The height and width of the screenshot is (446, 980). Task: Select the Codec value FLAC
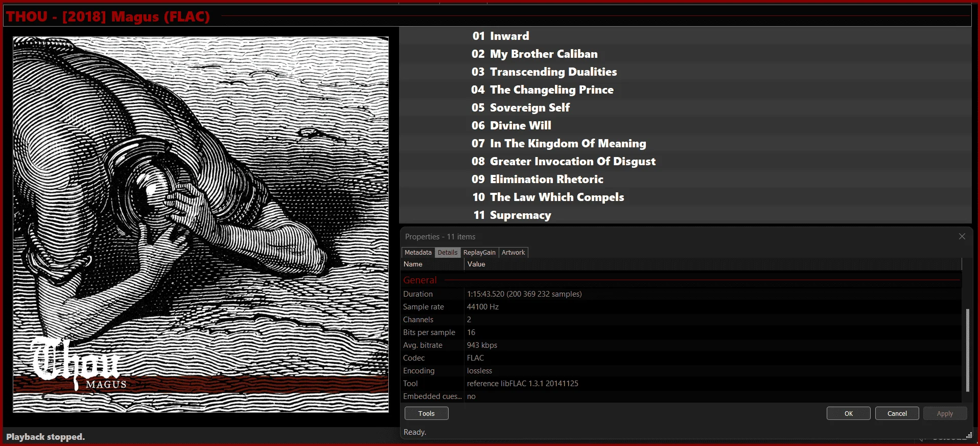(475, 358)
